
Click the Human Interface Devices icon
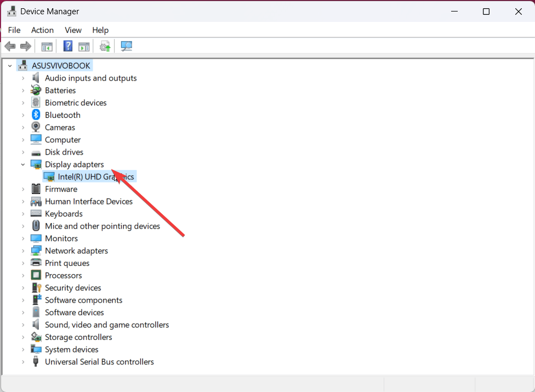coord(36,201)
